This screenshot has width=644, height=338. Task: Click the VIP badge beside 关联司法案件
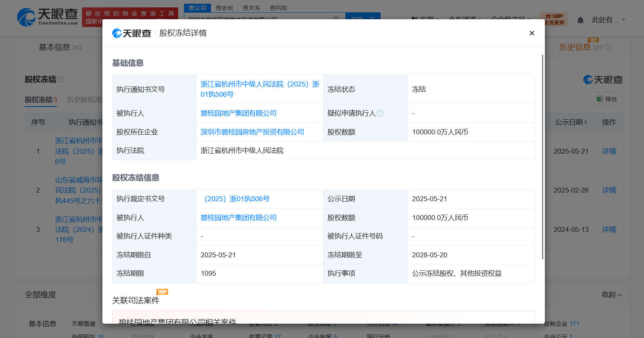coord(162,292)
